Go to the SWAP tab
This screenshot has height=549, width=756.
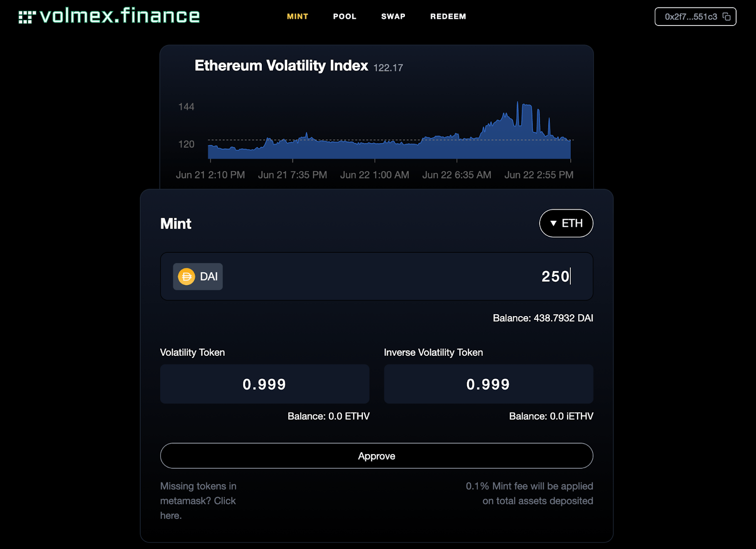tap(393, 17)
